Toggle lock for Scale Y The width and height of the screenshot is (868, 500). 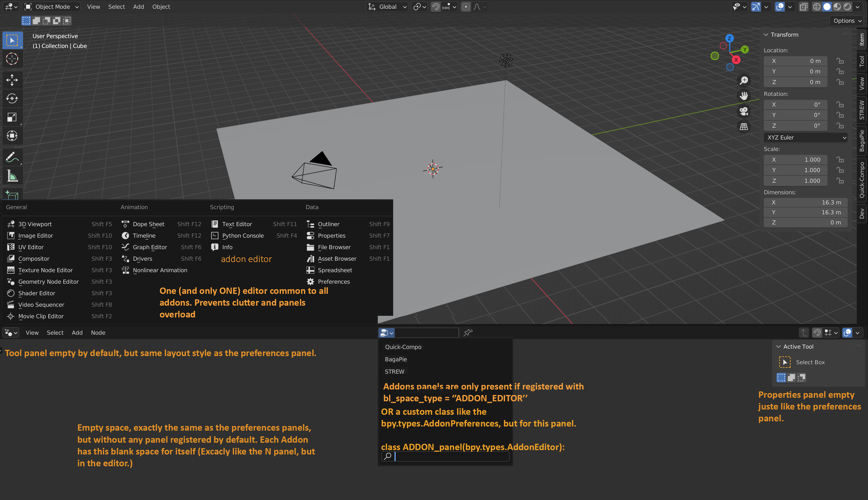click(840, 170)
